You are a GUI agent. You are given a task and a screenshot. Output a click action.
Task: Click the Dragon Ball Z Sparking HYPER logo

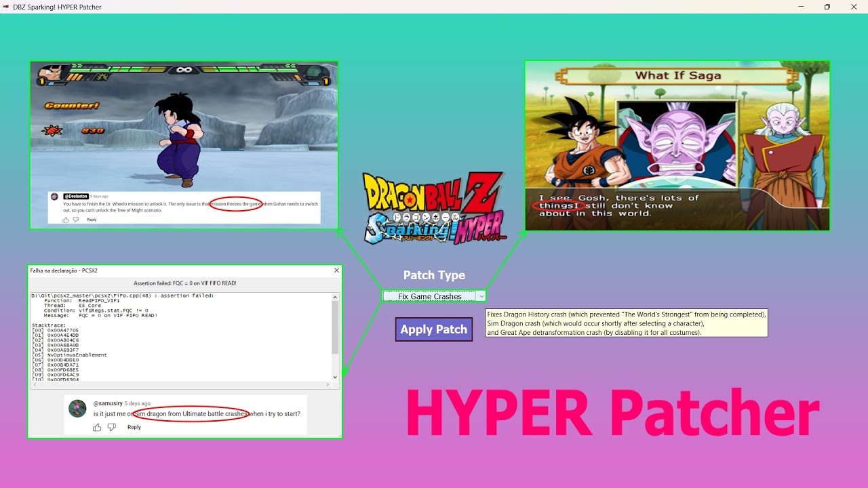point(434,207)
